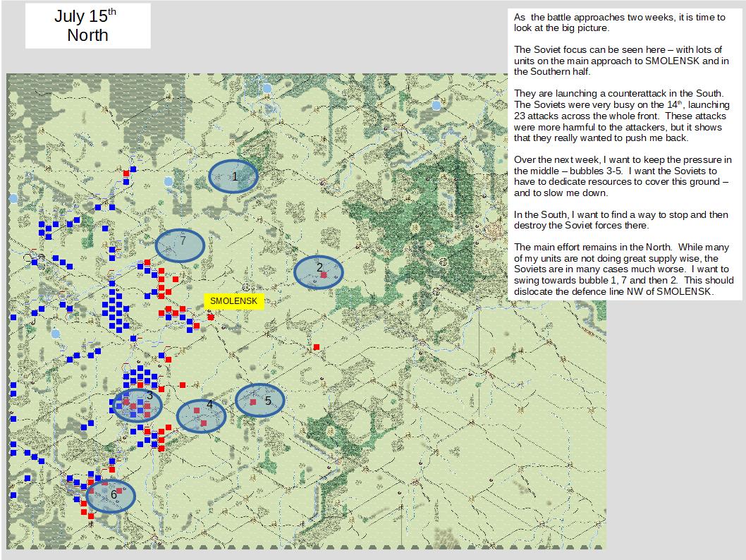Select paragraph starting 'In the South, I want'
The width and height of the screenshot is (746, 560).
coord(621,220)
